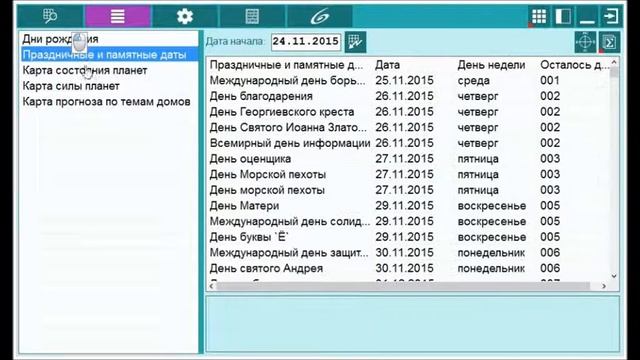Select row 'День буквы Ё'
The width and height of the screenshot is (640, 360).
(409, 237)
